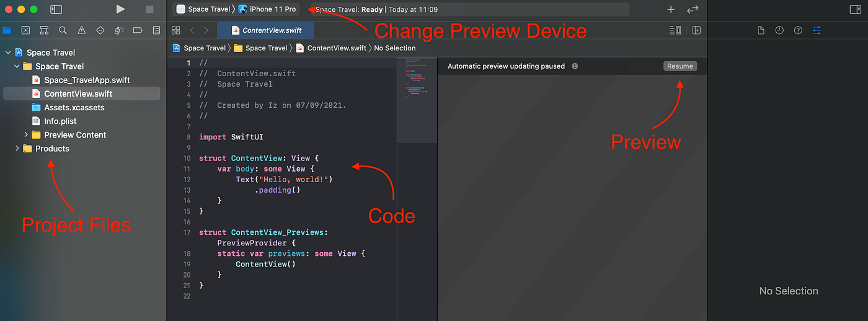Select ContentView.swift in project navigator
Image resolution: width=868 pixels, height=321 pixels.
point(81,94)
